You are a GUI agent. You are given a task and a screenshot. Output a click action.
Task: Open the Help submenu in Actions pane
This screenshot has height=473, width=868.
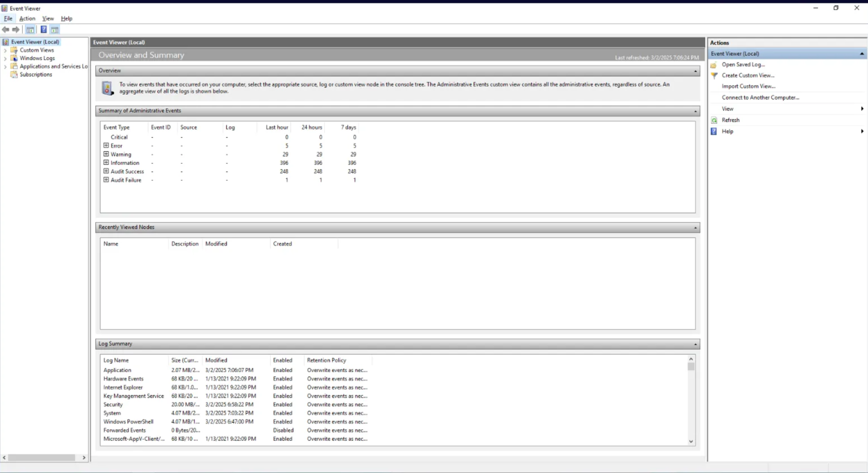(x=787, y=131)
